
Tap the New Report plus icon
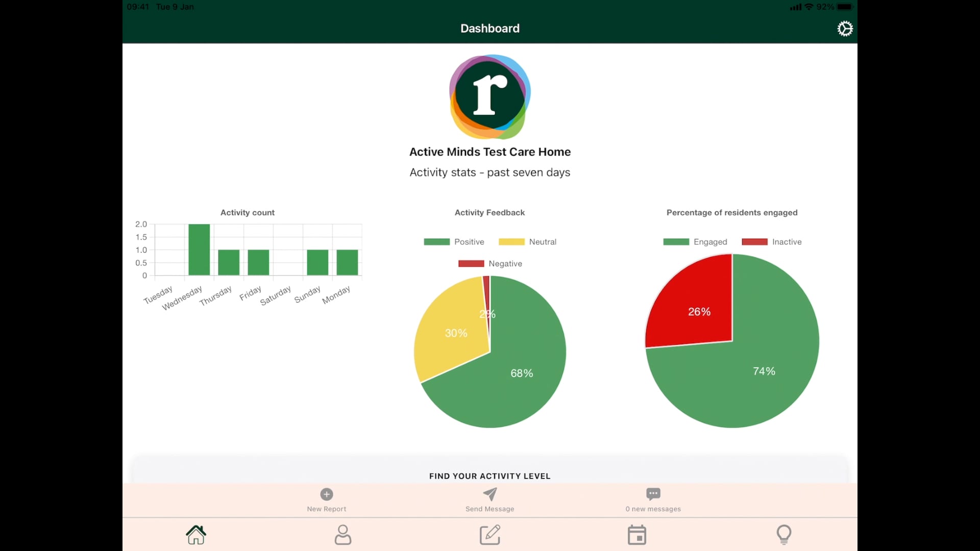pos(326,494)
